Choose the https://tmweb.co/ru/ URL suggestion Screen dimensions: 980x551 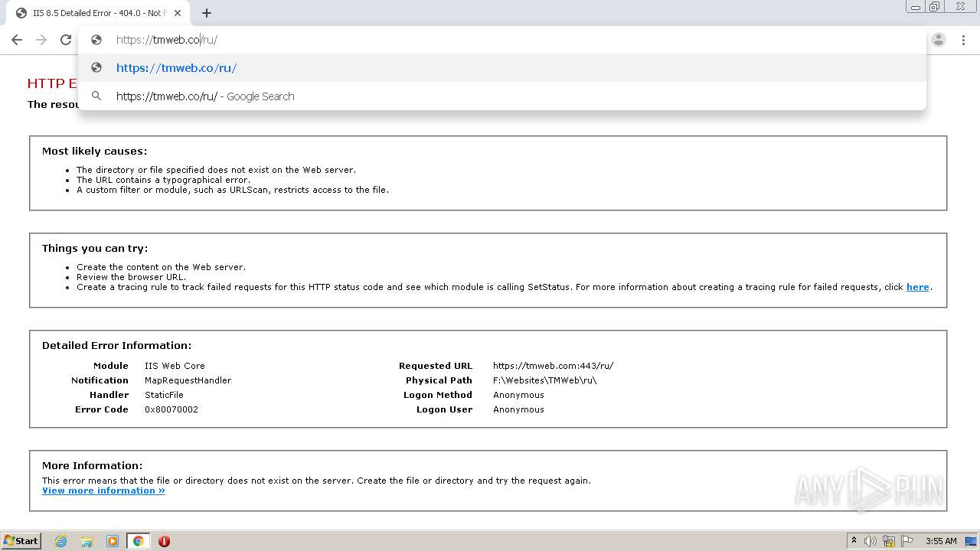[501, 67]
